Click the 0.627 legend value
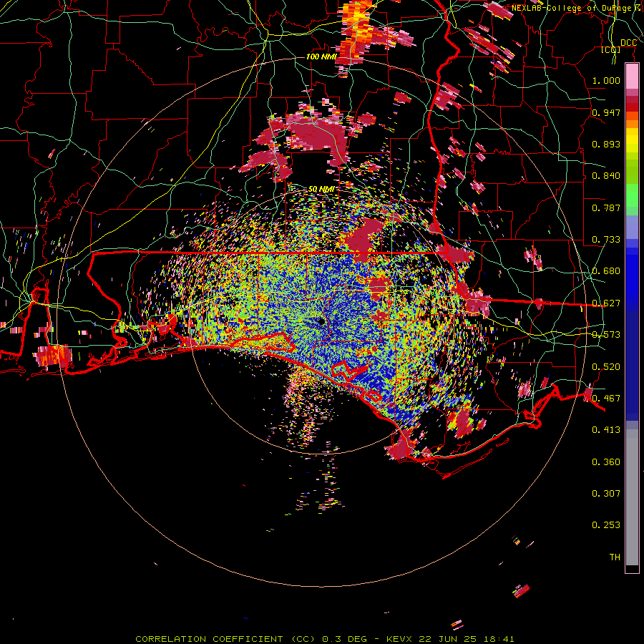The width and height of the screenshot is (644, 644). click(606, 303)
